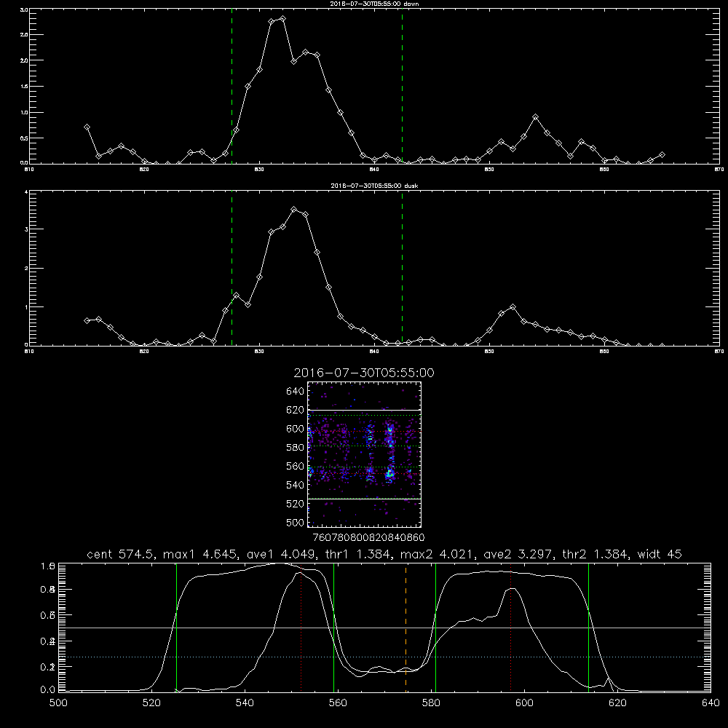728x728 pixels.
Task: Click y-axis label "3.0" of dawn plot
Action: pos(25,9)
